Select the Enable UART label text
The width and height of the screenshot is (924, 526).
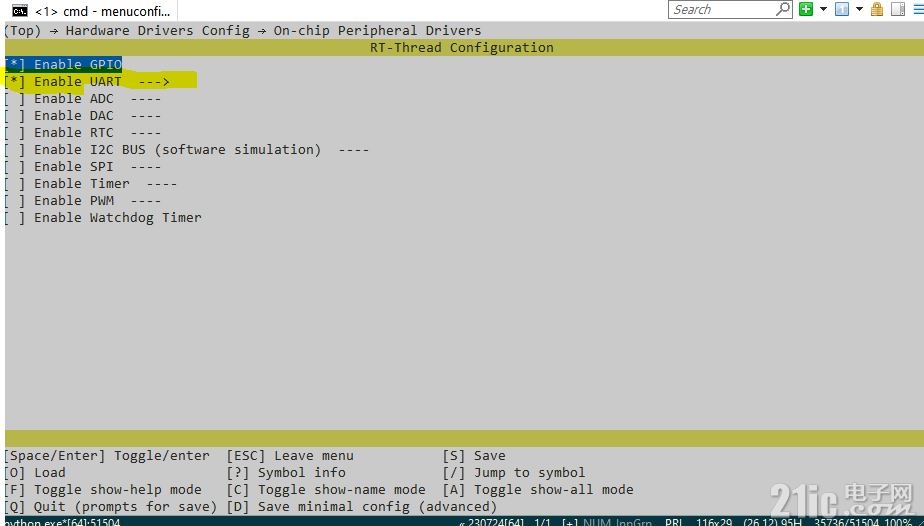click(x=78, y=81)
